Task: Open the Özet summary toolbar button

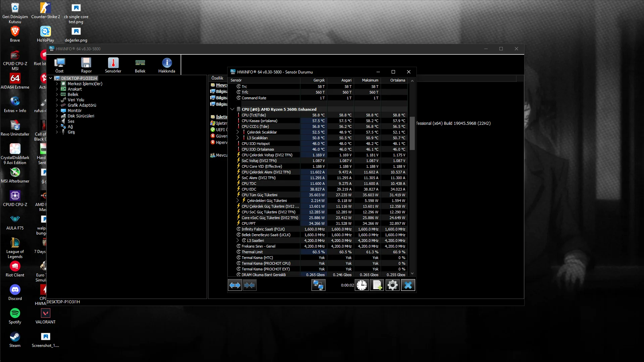Action: (x=59, y=65)
